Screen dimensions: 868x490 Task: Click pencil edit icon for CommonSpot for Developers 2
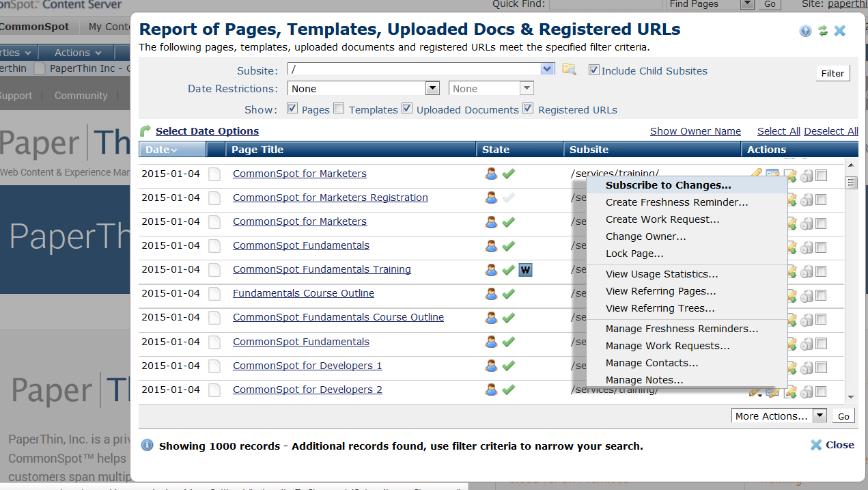[755, 392]
